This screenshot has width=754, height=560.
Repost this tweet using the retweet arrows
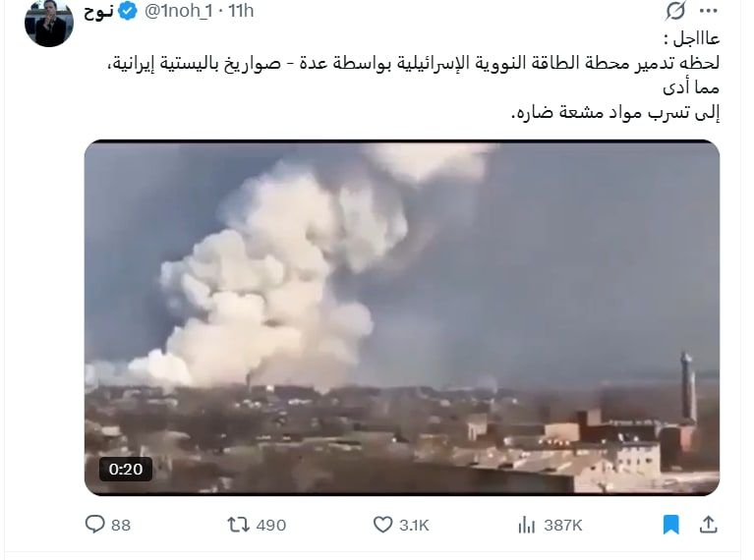(239, 525)
